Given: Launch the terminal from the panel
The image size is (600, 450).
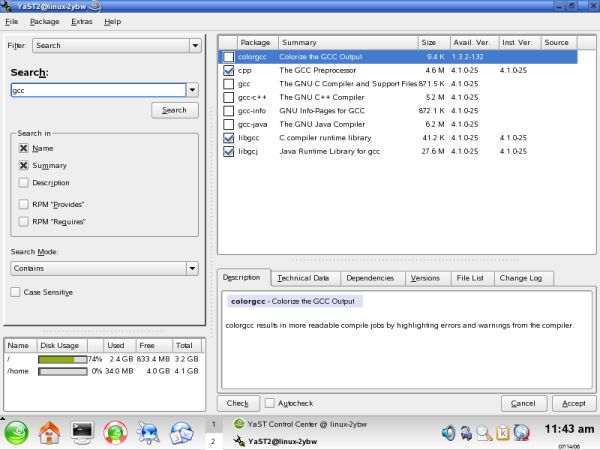Looking at the screenshot, I should pos(82,433).
